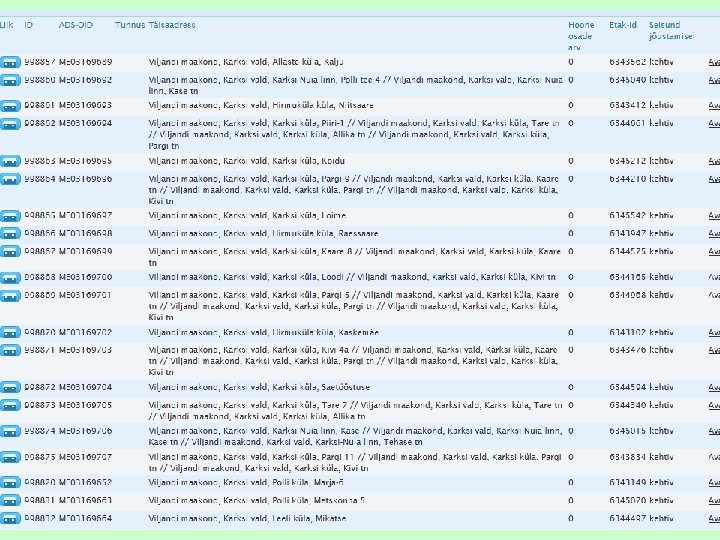The image size is (720, 540).
Task: Open the Ava link in the Karksi küla, Koidu row
Action: click(x=714, y=161)
